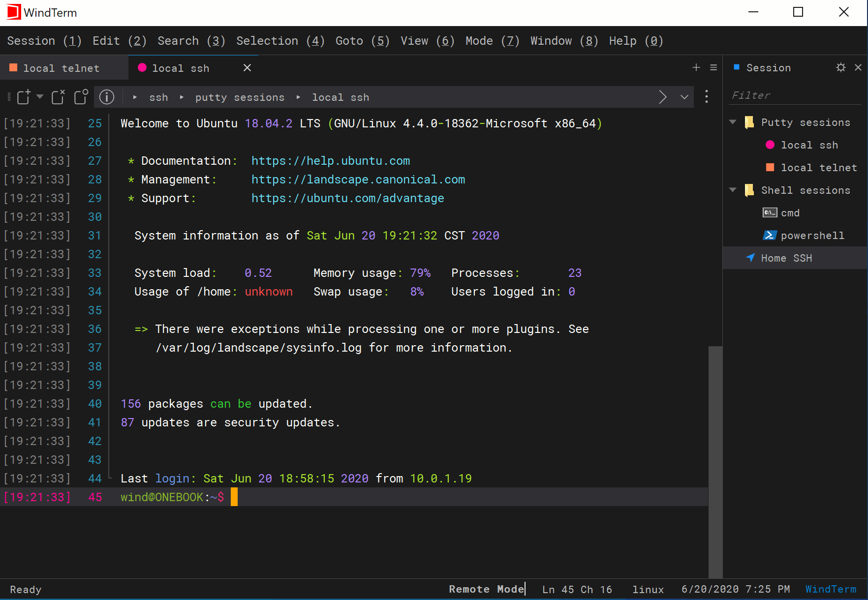Screen dimensions: 868x600
Task: Open the Session panel settings gear
Action: coord(841,67)
